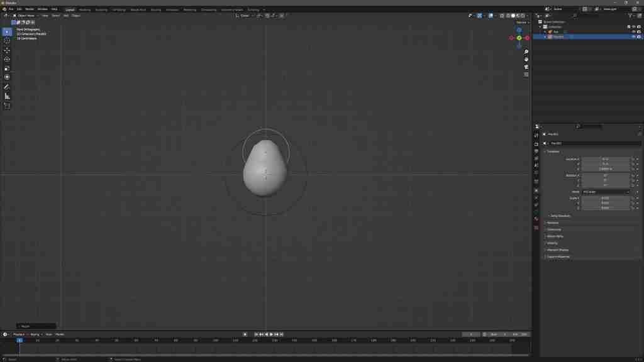Open viewport View menu
Screen dimensions: 644x362
[45, 16]
